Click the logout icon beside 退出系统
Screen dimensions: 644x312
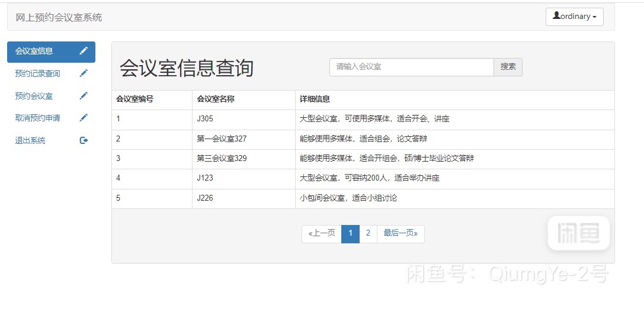click(x=84, y=140)
